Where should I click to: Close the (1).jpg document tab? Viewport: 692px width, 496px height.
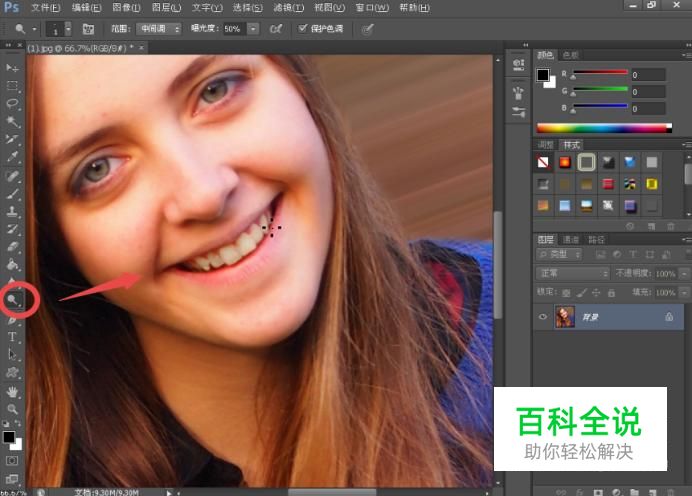click(142, 48)
